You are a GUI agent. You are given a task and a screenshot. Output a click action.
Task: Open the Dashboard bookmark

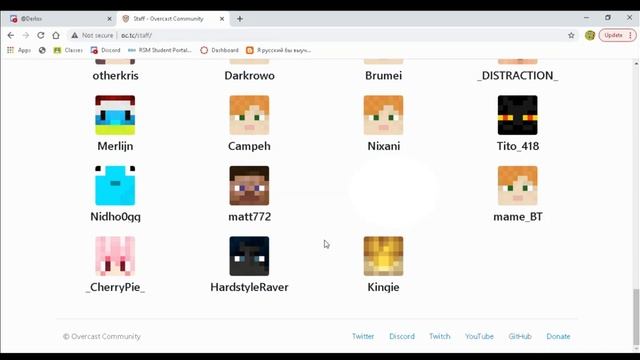coord(220,50)
